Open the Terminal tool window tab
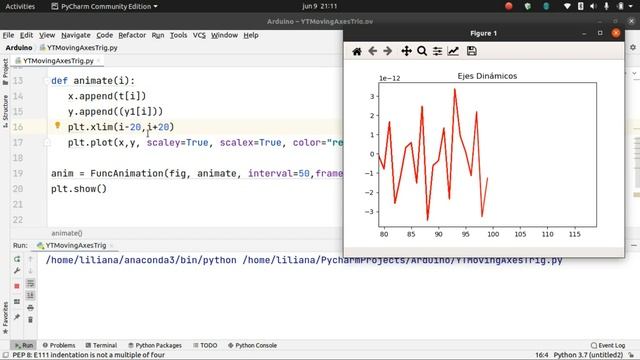Viewport: 640px width, 360px height. (101, 345)
